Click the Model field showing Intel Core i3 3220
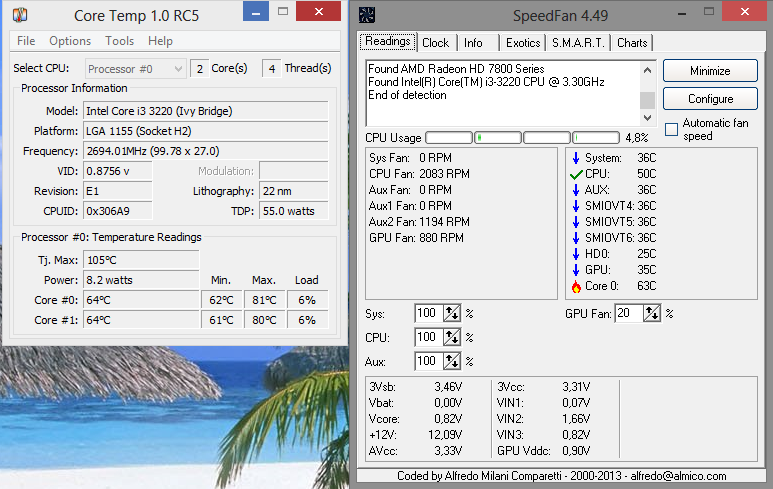 [x=206, y=111]
